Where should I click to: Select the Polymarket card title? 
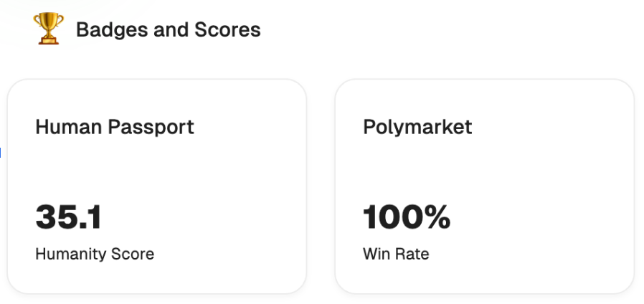point(417,128)
